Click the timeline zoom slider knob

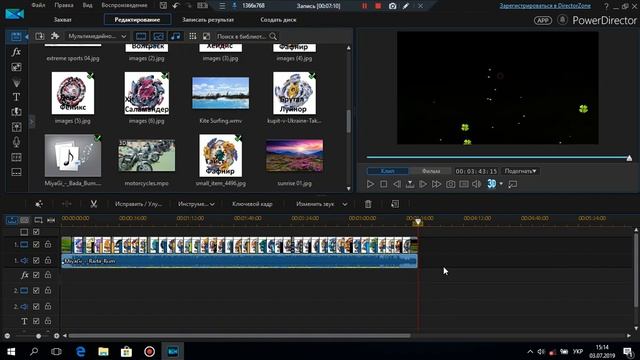coord(38,336)
